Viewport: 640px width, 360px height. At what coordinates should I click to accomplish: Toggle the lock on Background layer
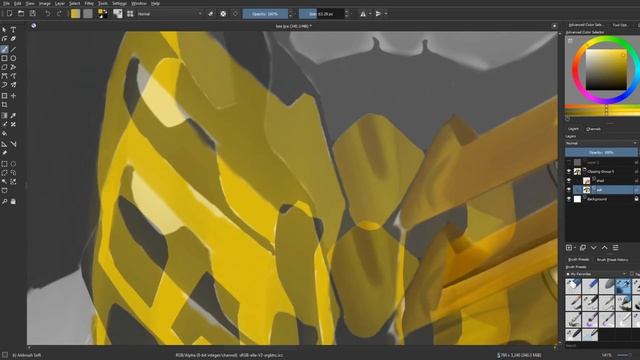(636, 199)
